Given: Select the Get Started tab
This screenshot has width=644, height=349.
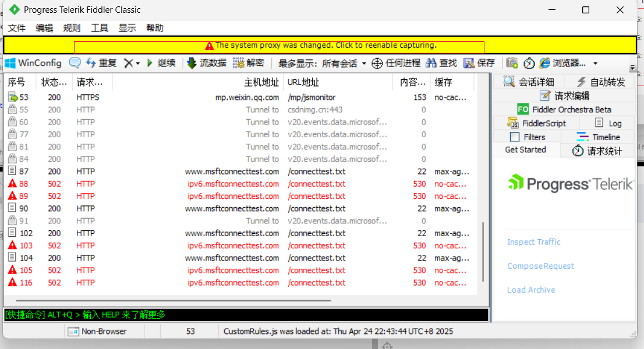Looking at the screenshot, I should (x=526, y=149).
